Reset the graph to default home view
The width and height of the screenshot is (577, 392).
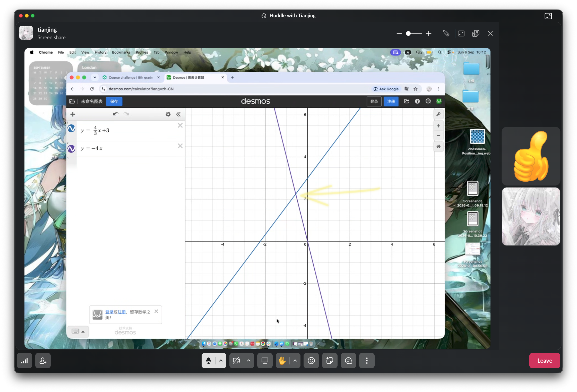pyautogui.click(x=438, y=147)
